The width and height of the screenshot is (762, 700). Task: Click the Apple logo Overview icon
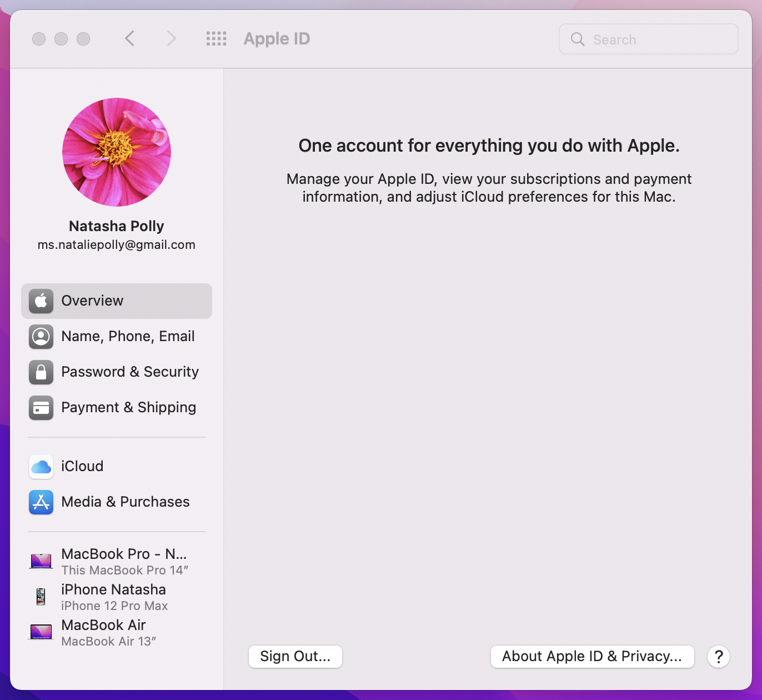coord(41,301)
